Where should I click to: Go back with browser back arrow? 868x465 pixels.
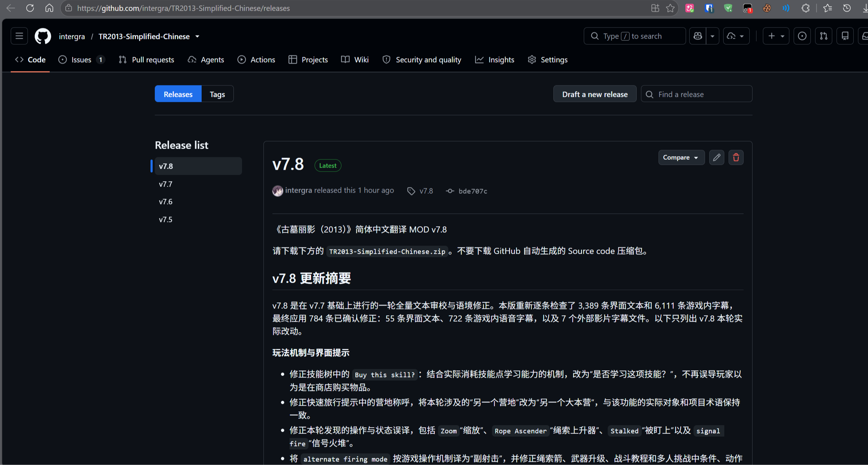point(11,8)
